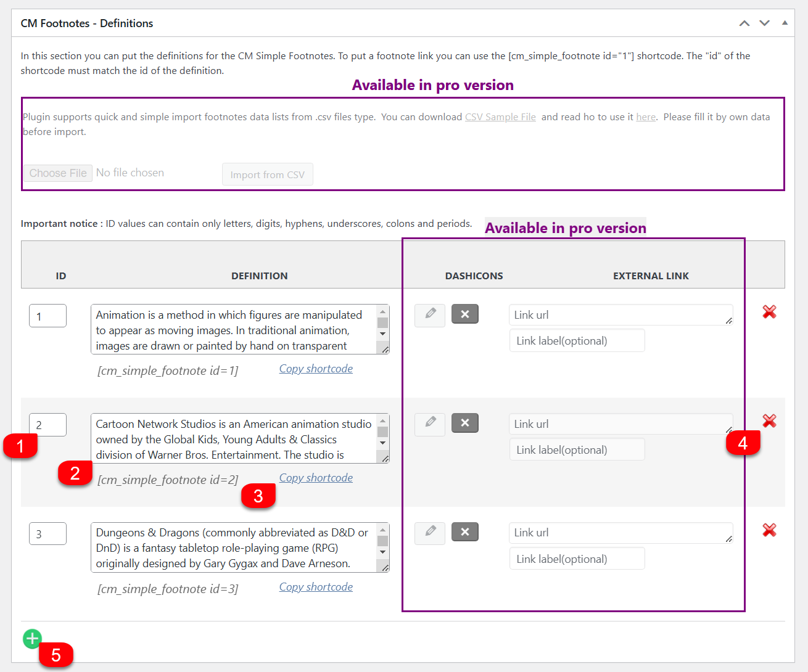
Task: Focus the ID field containing 1
Action: tap(47, 316)
